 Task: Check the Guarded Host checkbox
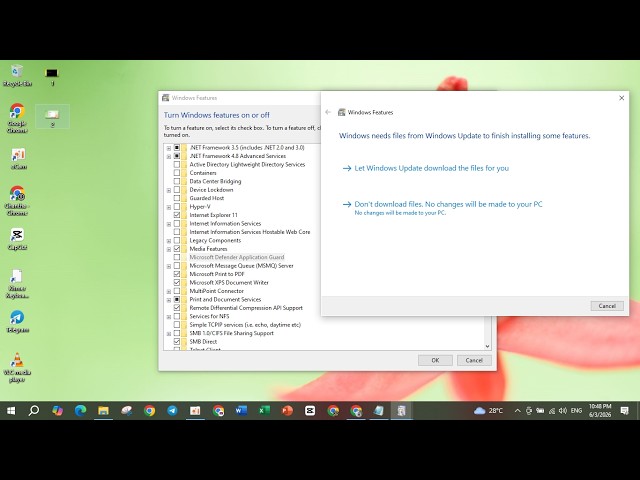coord(177,198)
